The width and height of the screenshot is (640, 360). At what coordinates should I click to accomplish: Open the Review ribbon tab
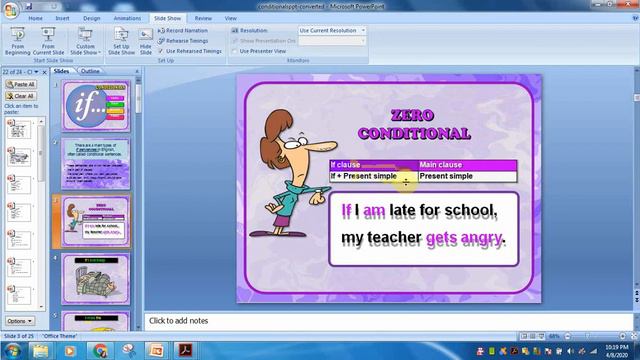tap(203, 18)
